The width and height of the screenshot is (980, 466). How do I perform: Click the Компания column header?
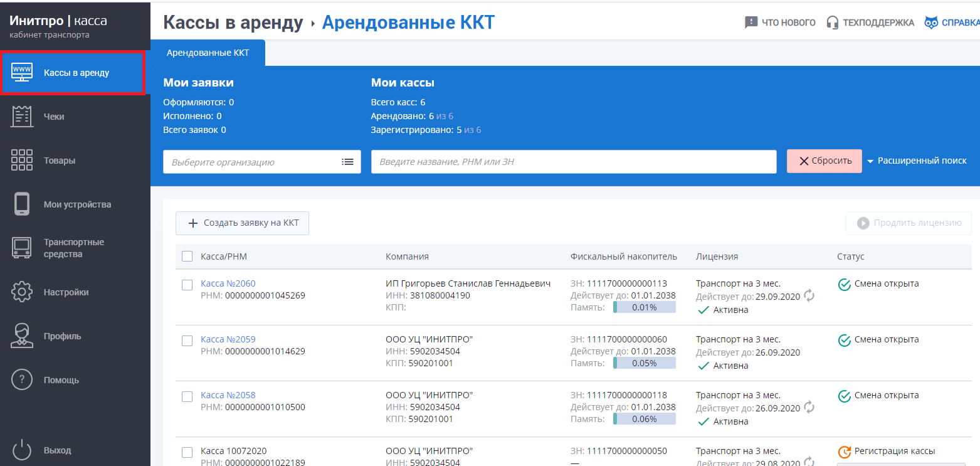pyautogui.click(x=407, y=257)
